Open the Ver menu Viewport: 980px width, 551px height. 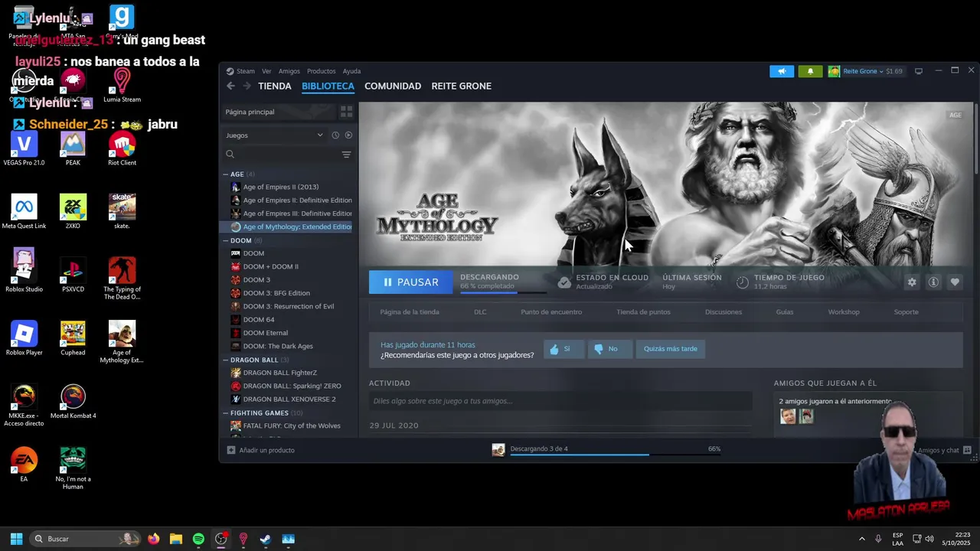[x=266, y=71]
